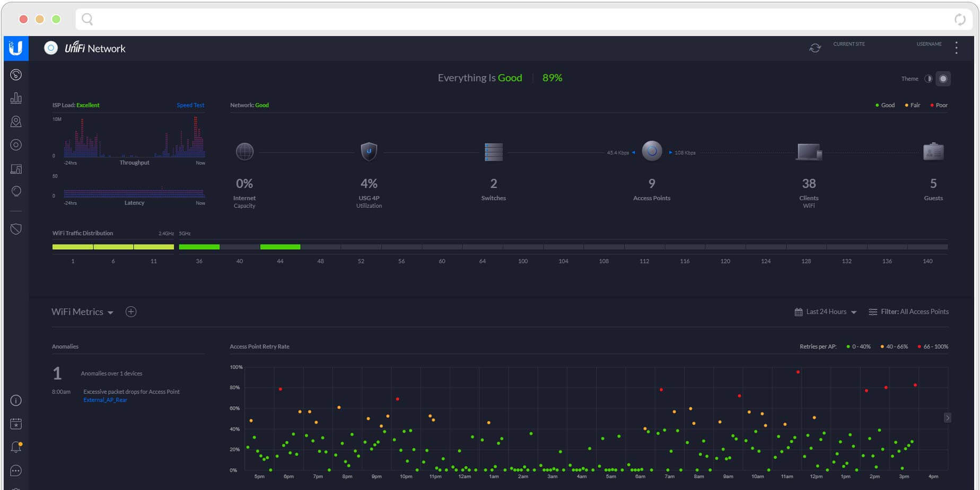Click the refresh sync icon in header
This screenshot has height=490, width=980.
click(x=815, y=48)
